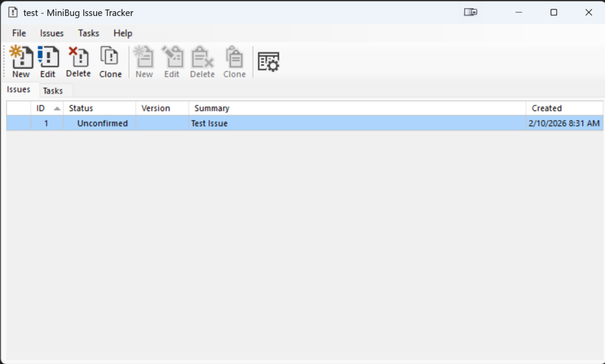Select the Test Issue row
The height and width of the screenshot is (364, 605).
pos(236,123)
